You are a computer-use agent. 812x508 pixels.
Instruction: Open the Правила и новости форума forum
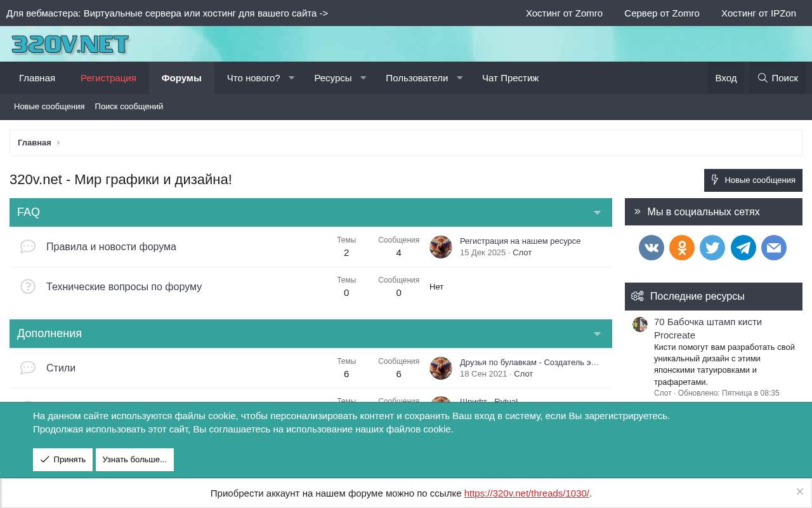[x=111, y=247]
